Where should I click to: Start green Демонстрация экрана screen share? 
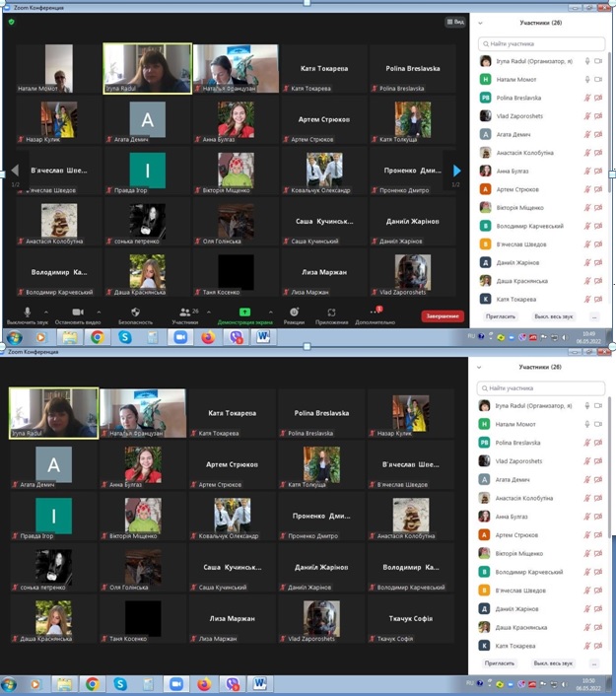tap(244, 313)
